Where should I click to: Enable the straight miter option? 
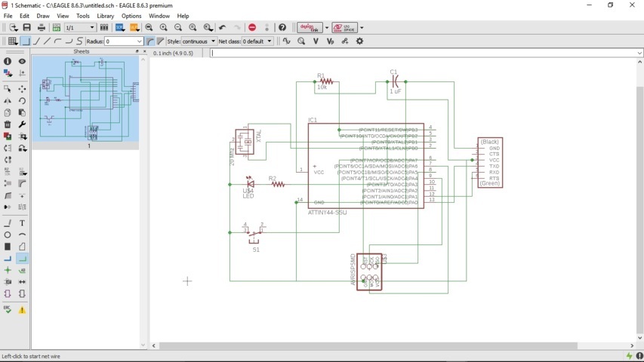160,41
